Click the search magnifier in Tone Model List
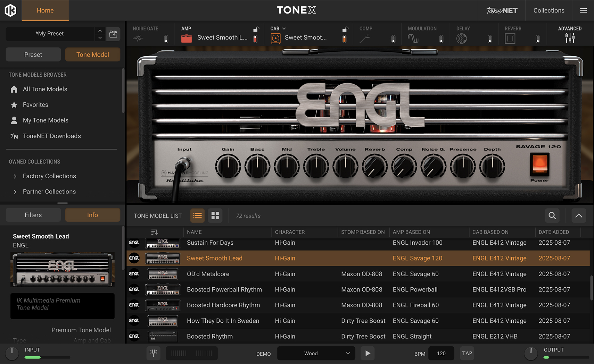This screenshot has height=364, width=594. tap(552, 216)
